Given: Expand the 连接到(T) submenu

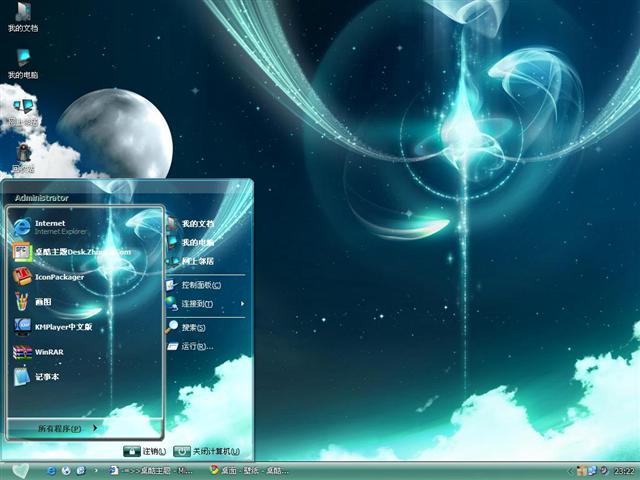Looking at the screenshot, I should point(207,304).
